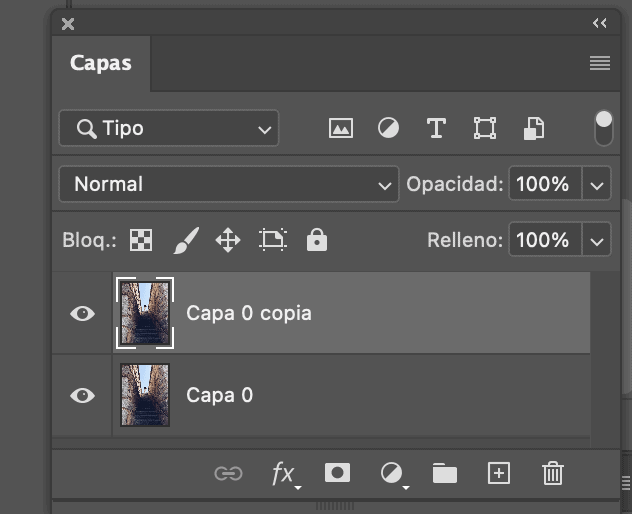Filter for adjustment layers icon
The height and width of the screenshot is (514, 632).
click(x=388, y=128)
